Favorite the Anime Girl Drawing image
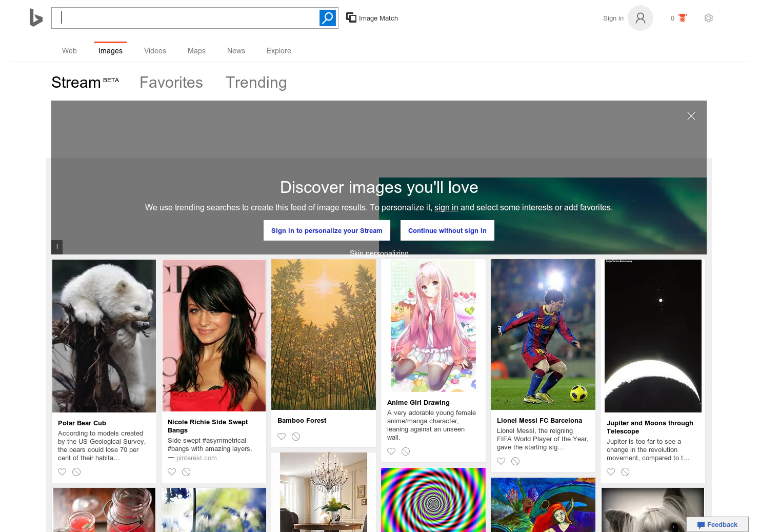759x532 pixels. click(x=391, y=451)
